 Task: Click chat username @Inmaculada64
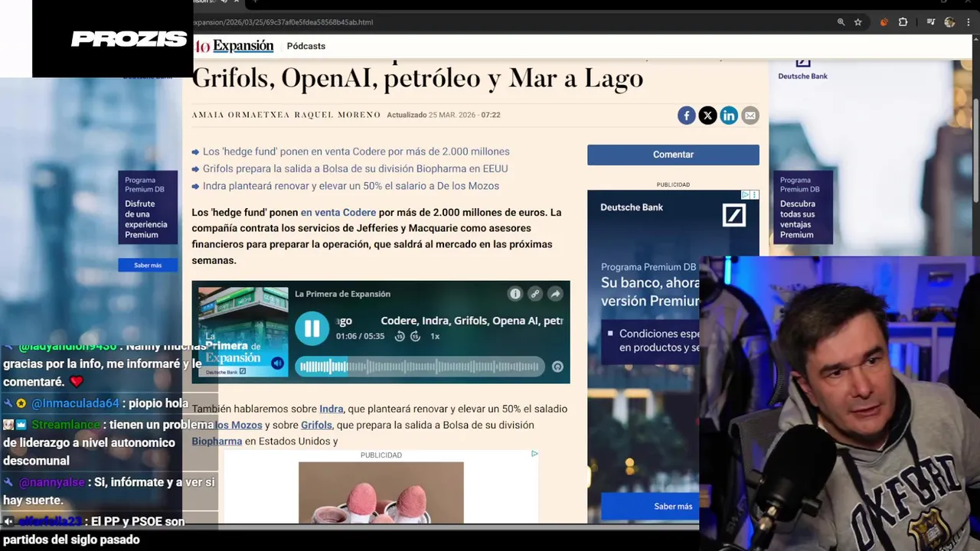click(75, 403)
